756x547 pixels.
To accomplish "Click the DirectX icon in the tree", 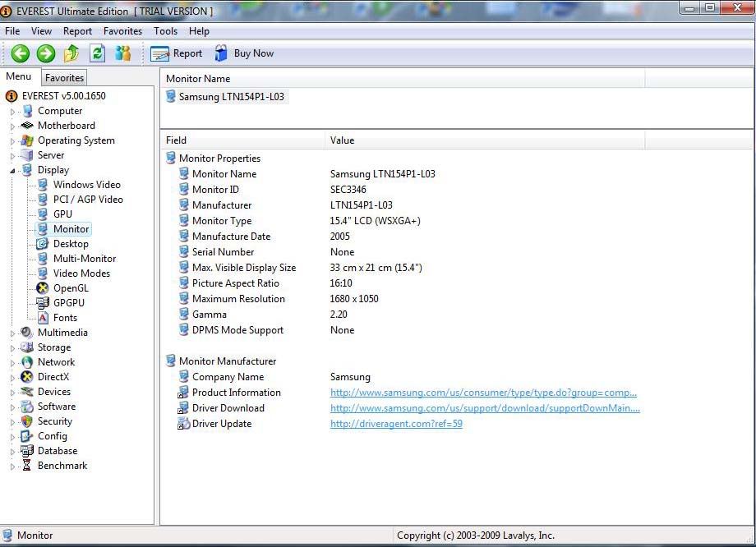I will click(27, 377).
